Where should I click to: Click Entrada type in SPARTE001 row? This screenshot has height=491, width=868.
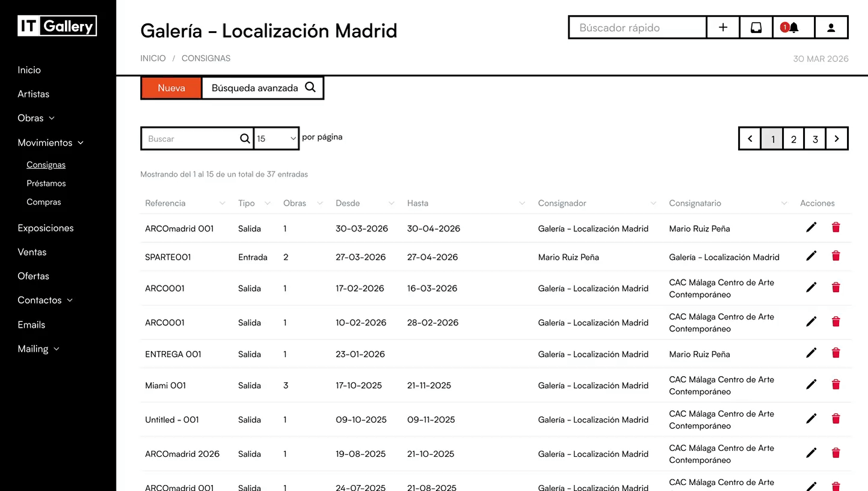pyautogui.click(x=253, y=257)
